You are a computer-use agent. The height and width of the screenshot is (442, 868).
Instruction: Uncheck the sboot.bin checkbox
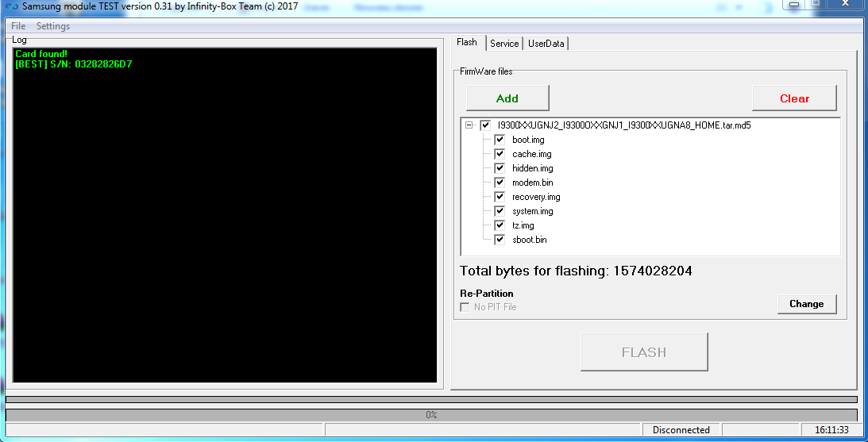point(500,240)
